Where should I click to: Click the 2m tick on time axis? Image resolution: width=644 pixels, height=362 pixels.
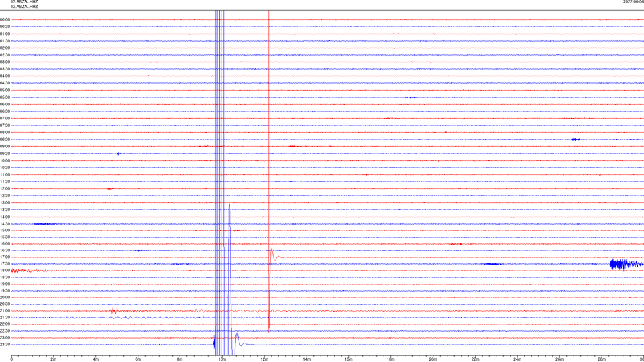pyautogui.click(x=54, y=359)
